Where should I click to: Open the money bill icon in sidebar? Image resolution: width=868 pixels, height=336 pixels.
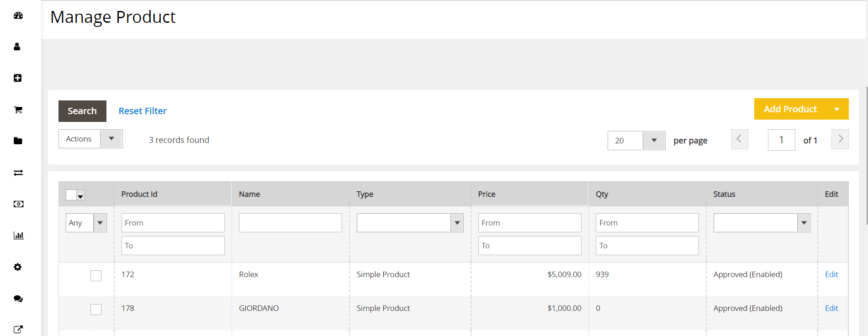(19, 204)
